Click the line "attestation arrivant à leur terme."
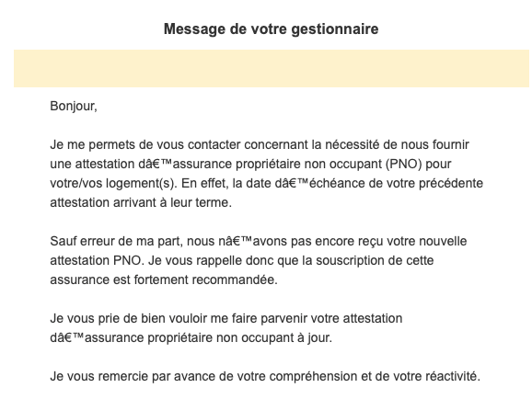Viewport: 532px width, 399px height. (141, 203)
